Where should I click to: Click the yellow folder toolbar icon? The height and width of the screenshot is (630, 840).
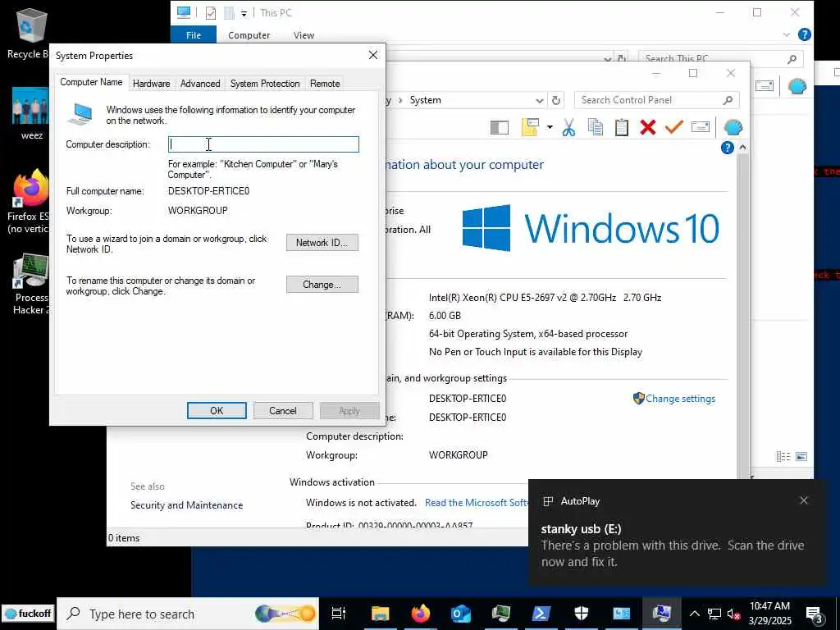point(530,127)
